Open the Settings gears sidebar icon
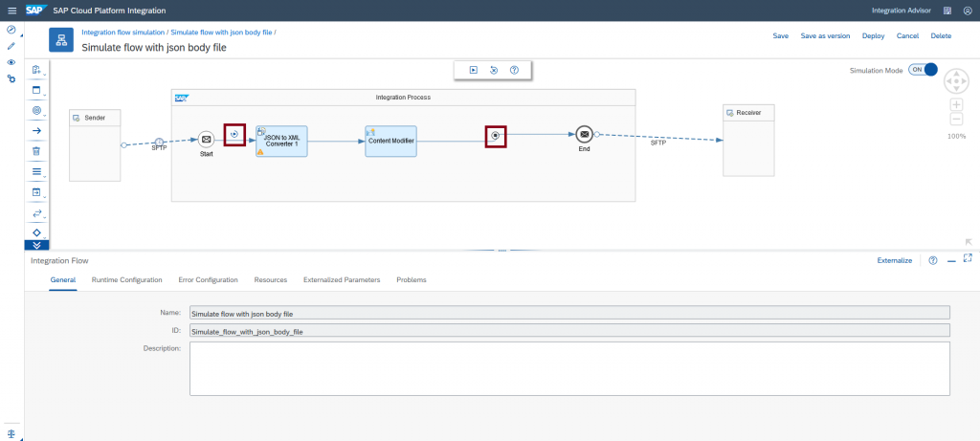This screenshot has height=441, width=980. click(11, 78)
